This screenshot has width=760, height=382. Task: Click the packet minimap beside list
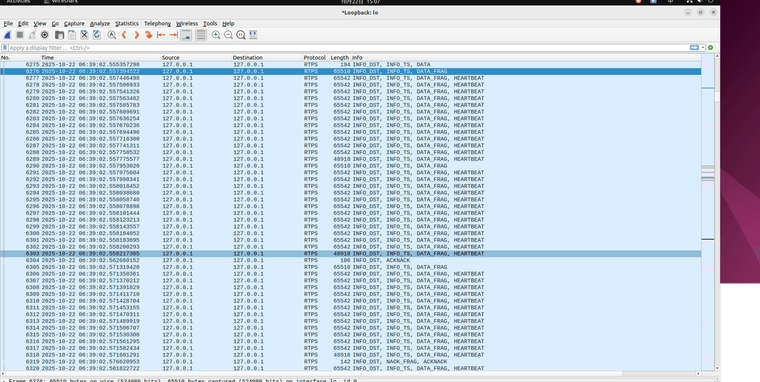708,212
